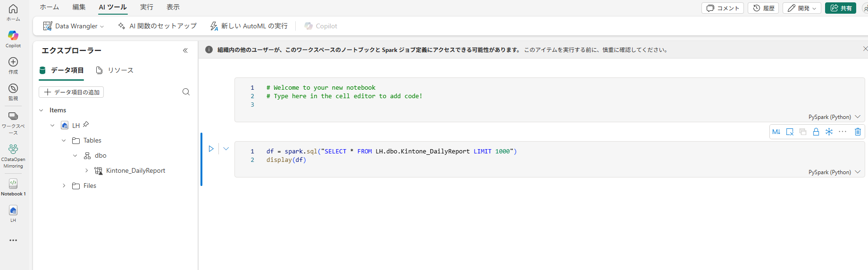Open the 実行 menu tab
Image resolution: width=868 pixels, height=270 pixels.
point(147,7)
